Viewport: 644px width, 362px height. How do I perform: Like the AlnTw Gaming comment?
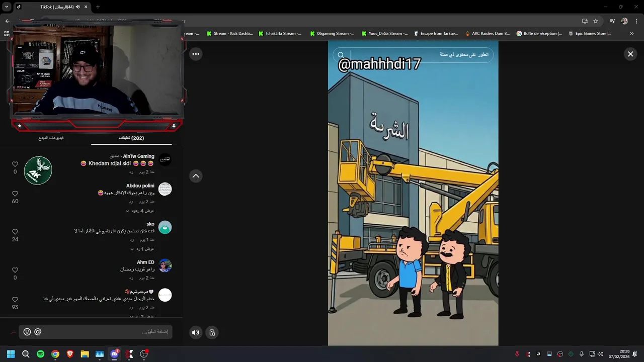tap(15, 164)
